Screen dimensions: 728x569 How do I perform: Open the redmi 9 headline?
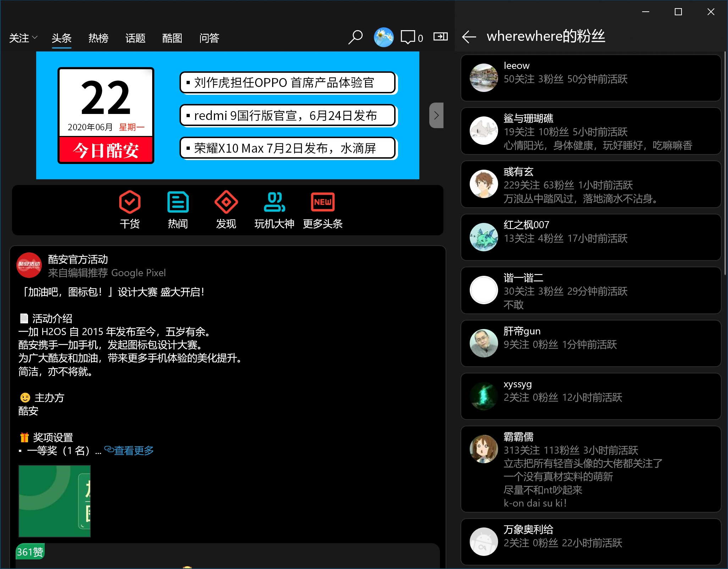(287, 115)
